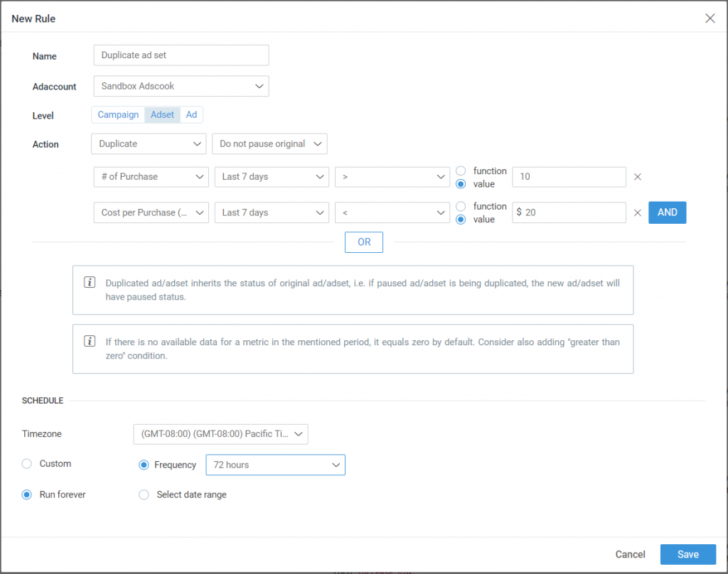
Task: Open the Adaccount dropdown showing Sandbox Adscook
Action: click(181, 86)
